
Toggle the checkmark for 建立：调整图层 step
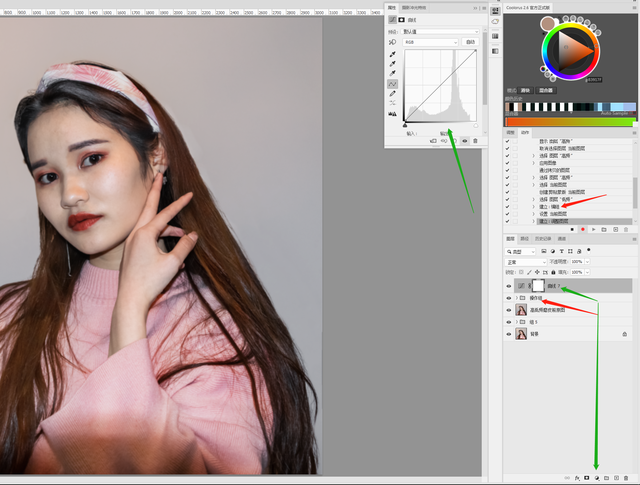tap(509, 220)
